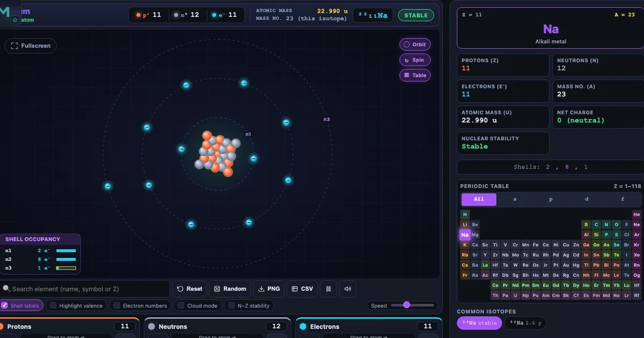This screenshot has width=644, height=338.
Task: Toggle Orbit mode
Action: click(x=415, y=45)
